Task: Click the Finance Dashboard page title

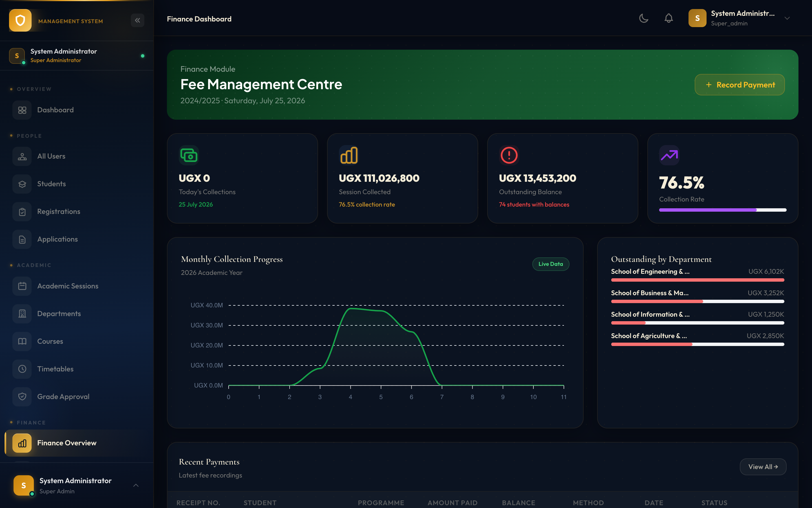Action: (199, 19)
